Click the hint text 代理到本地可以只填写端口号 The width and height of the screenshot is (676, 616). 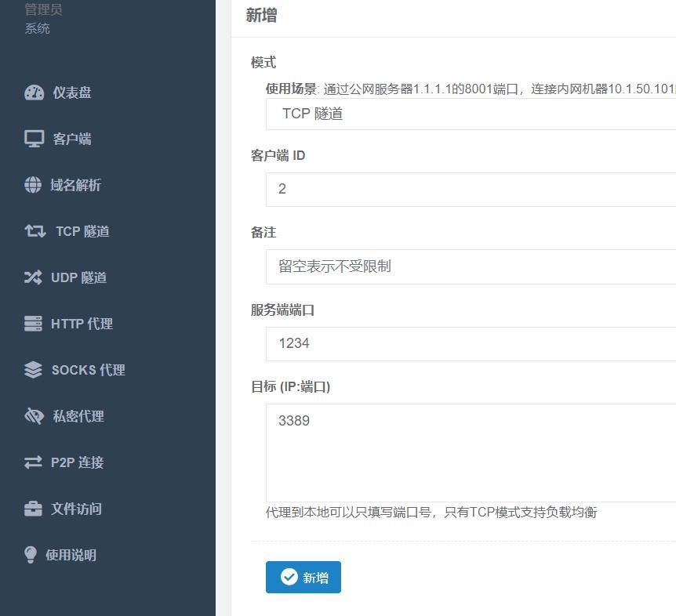431,513
